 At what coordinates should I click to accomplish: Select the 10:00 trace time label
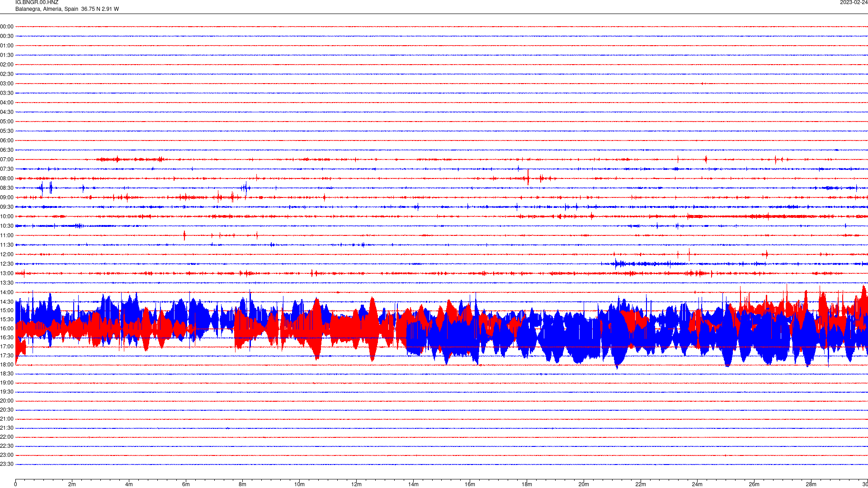[7, 216]
